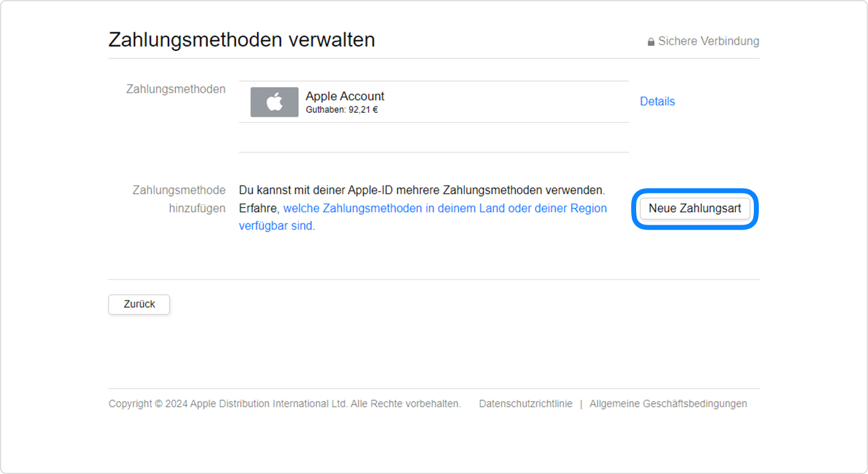Screen dimensions: 868x474
Task: Click the Copyright 2024 Apple Distribution text
Action: click(x=285, y=404)
